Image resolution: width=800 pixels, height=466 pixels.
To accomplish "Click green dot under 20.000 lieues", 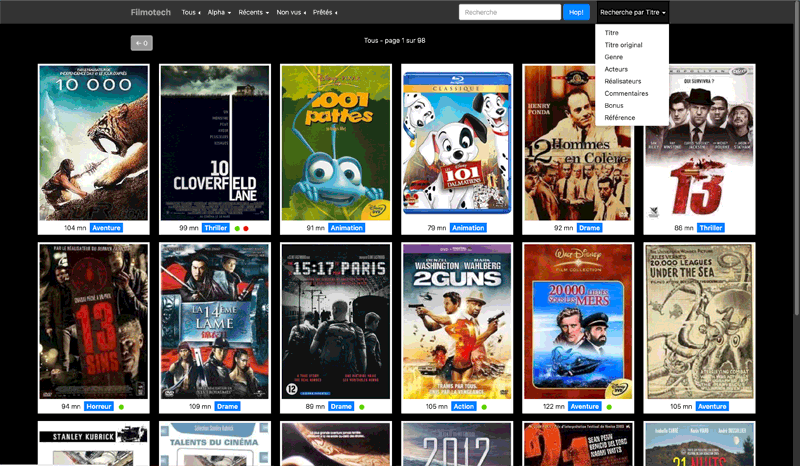I will (609, 407).
